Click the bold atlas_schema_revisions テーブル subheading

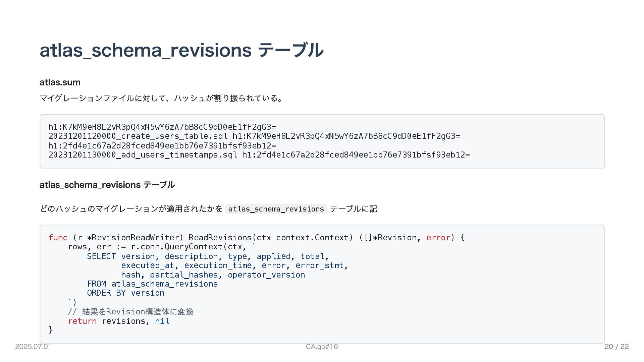(x=107, y=185)
